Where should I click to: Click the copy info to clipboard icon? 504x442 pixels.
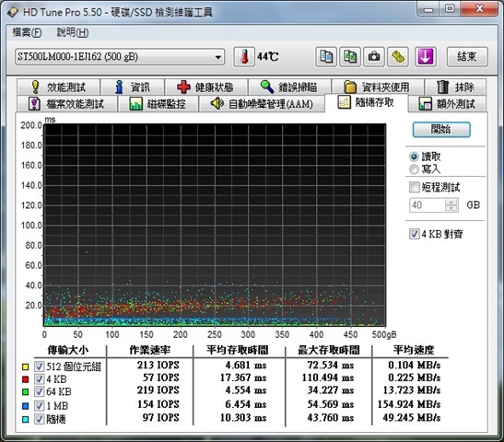(x=326, y=57)
